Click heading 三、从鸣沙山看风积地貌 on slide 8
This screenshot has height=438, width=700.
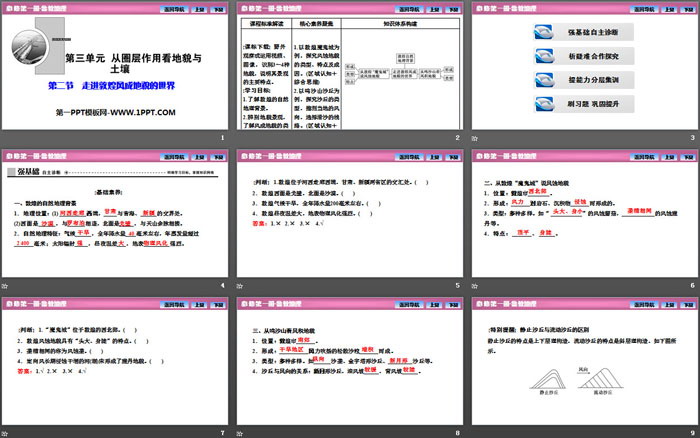click(x=283, y=331)
